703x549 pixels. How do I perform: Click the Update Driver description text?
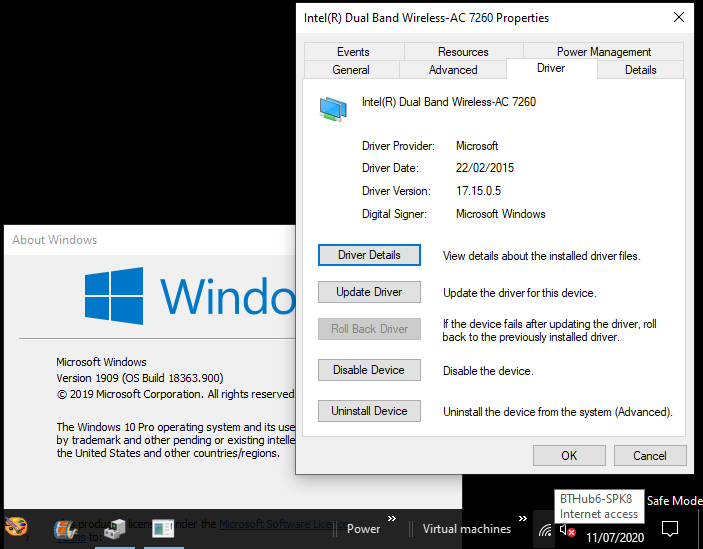coord(520,293)
